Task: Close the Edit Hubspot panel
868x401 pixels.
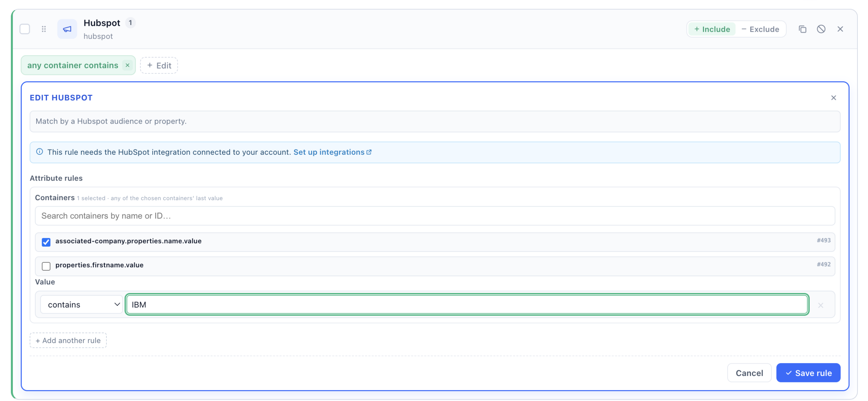Action: tap(833, 98)
